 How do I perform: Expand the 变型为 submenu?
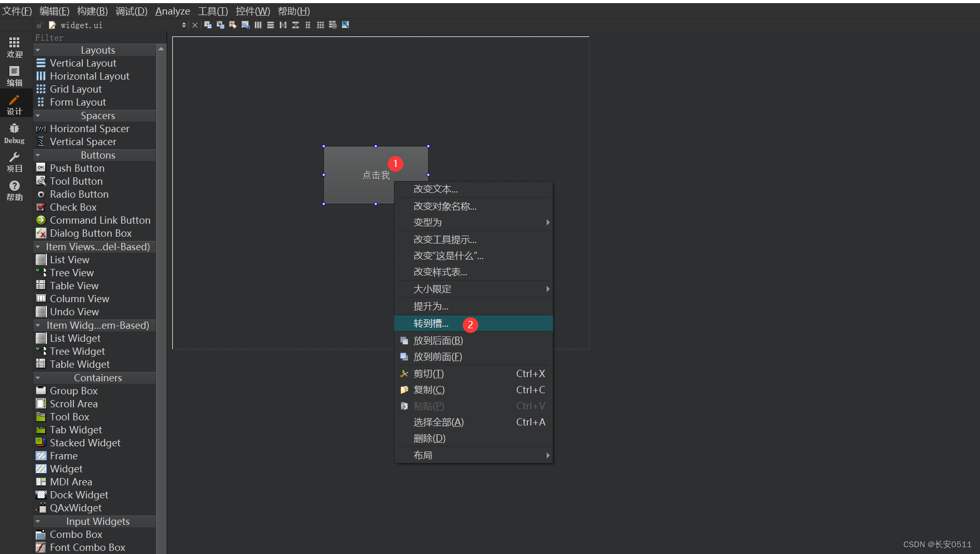click(x=474, y=222)
